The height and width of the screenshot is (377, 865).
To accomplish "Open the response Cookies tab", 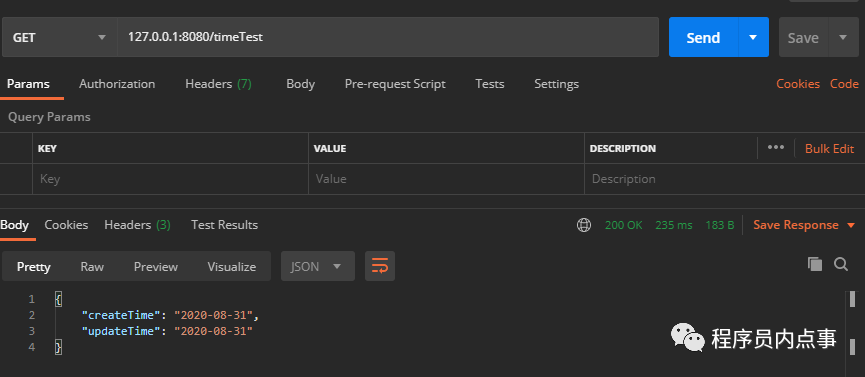I will point(66,225).
